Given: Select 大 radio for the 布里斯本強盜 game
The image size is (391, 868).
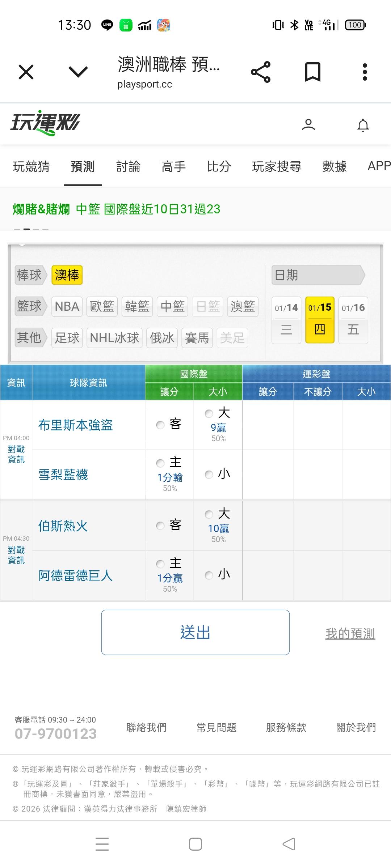Looking at the screenshot, I should tap(209, 413).
